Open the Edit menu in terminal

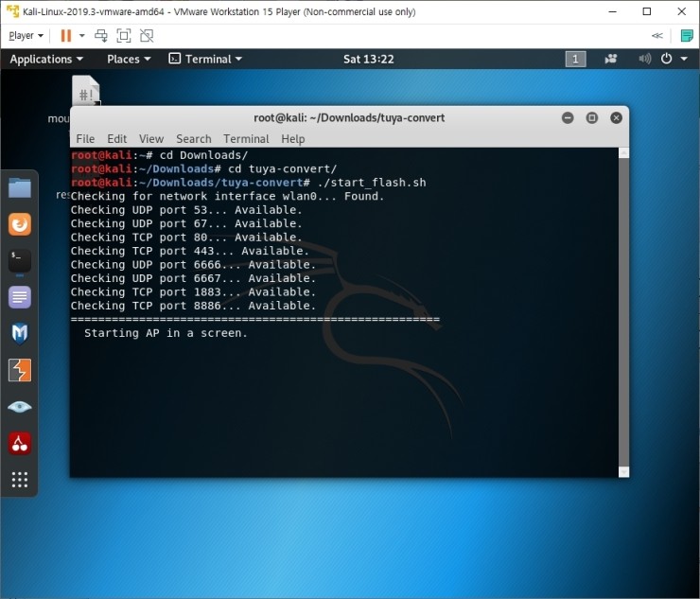(116, 139)
